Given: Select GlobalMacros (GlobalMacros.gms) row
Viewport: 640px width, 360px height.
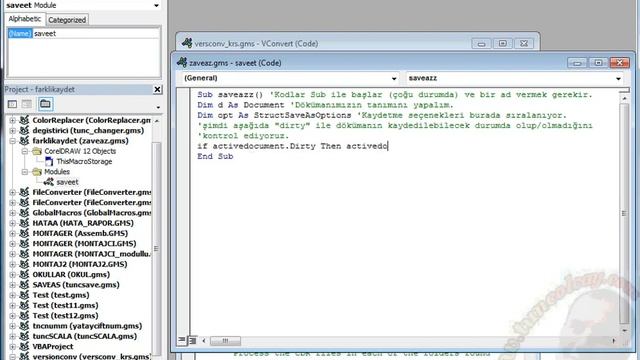Looking at the screenshot, I should click(91, 213).
